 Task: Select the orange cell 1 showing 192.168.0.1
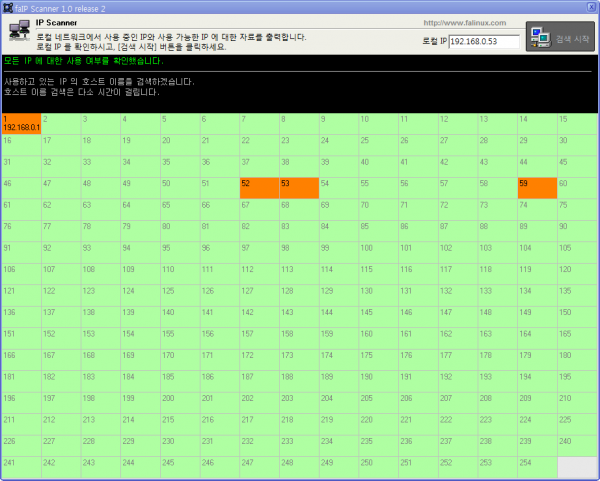tap(21, 124)
